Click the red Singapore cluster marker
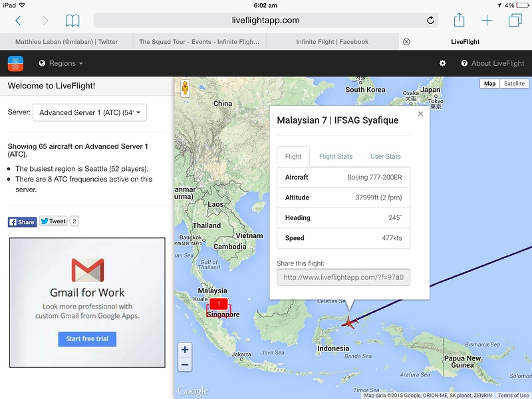This screenshot has height=399, width=532. [219, 304]
